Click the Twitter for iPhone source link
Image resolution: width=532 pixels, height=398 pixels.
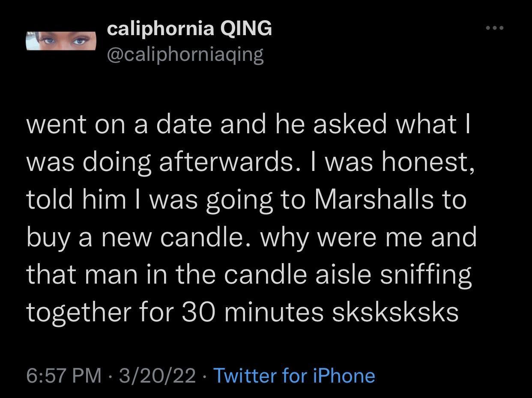pos(294,375)
